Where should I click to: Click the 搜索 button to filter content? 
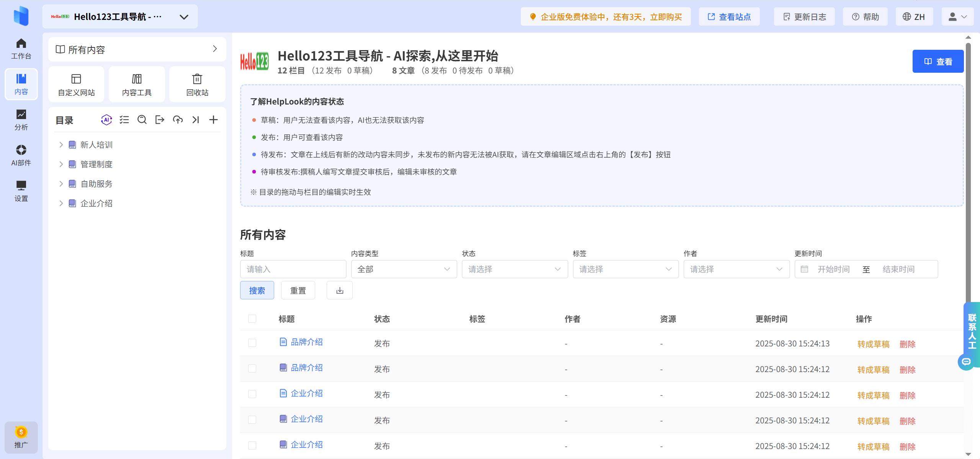[x=257, y=290]
